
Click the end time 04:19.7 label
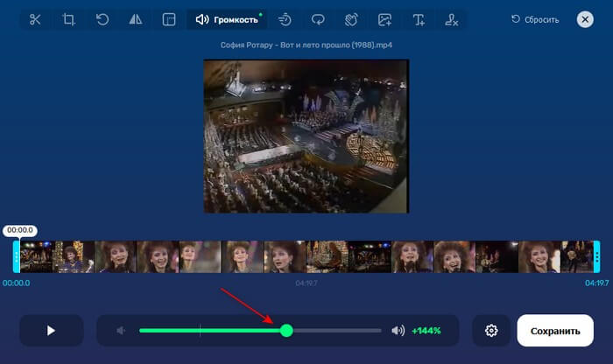[596, 283]
